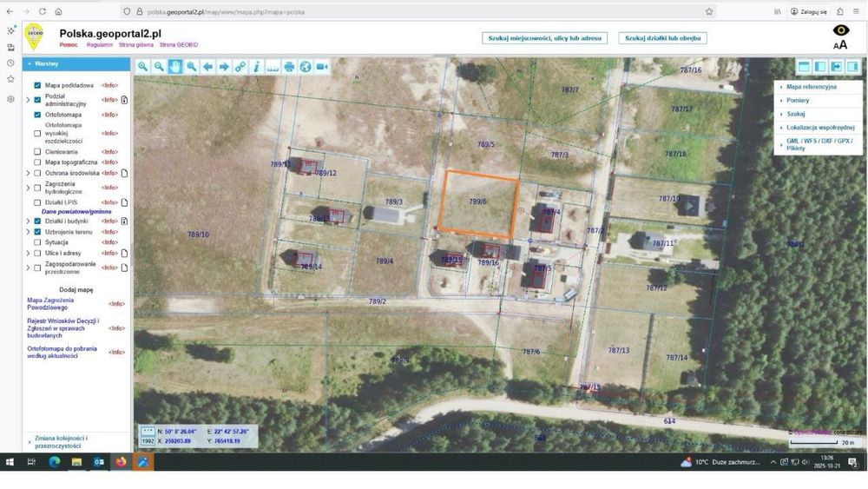Expand Podział administracyjny layer group
The width and height of the screenshot is (868, 489).
coord(29,100)
